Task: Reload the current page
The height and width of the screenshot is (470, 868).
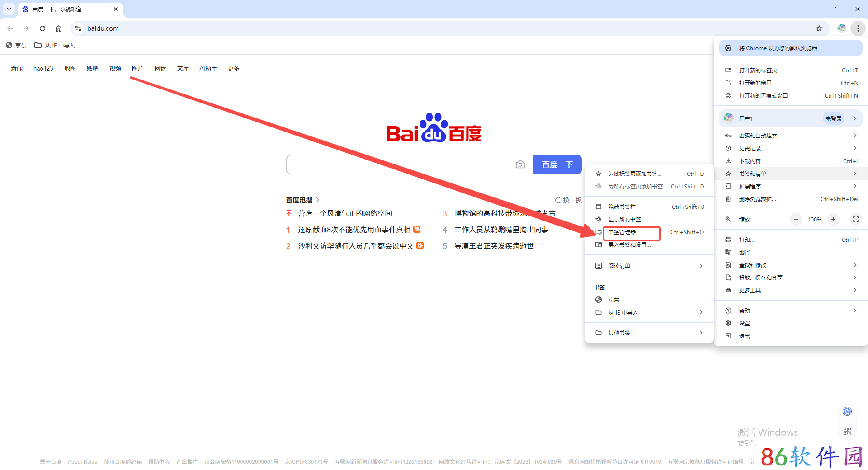Action: (x=42, y=28)
